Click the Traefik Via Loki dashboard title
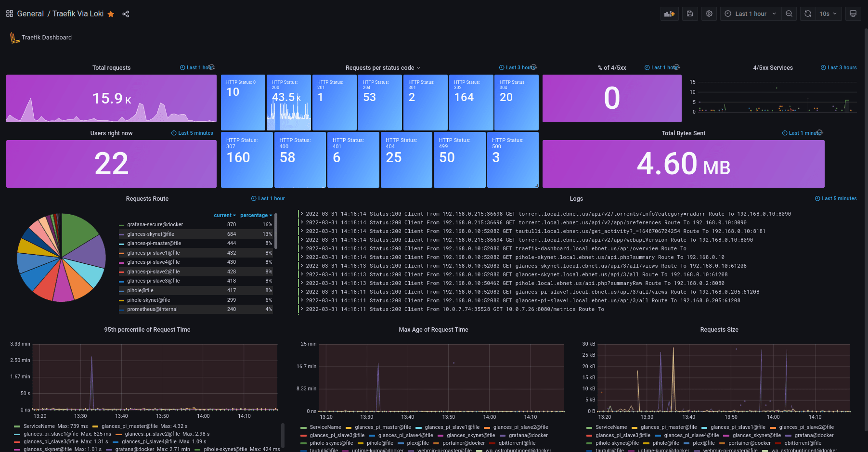 78,14
